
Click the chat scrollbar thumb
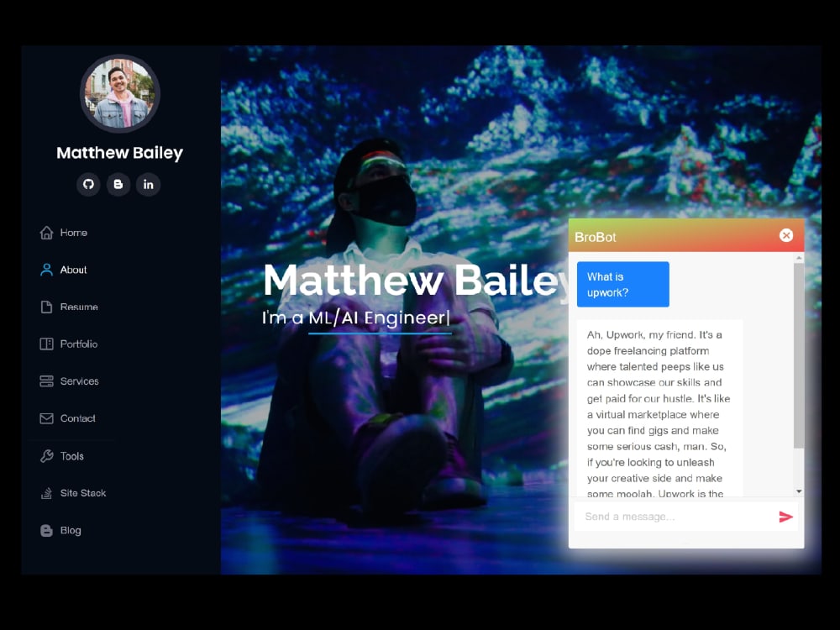(x=799, y=355)
